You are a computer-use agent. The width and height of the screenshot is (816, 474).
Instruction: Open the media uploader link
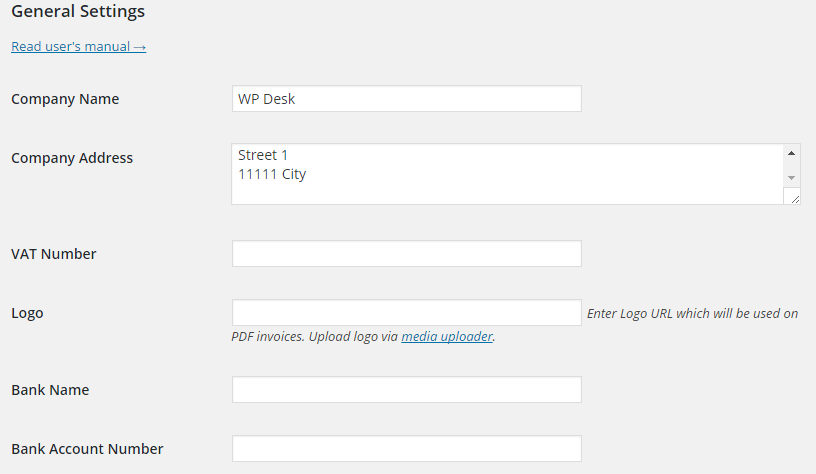tap(447, 337)
